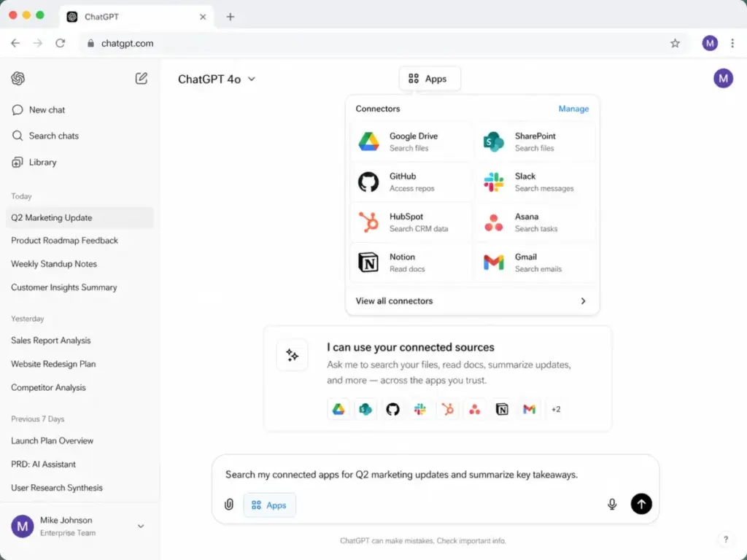Click the compose new chat pencil icon

[141, 78]
